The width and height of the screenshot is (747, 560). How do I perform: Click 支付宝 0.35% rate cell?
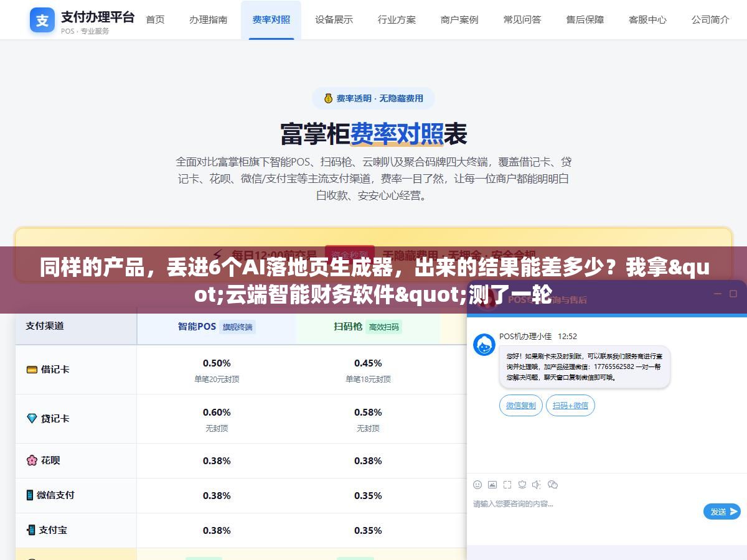click(x=368, y=531)
